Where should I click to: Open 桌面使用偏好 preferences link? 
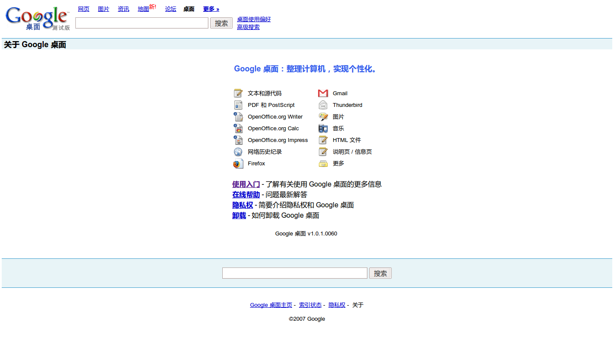[x=254, y=19]
